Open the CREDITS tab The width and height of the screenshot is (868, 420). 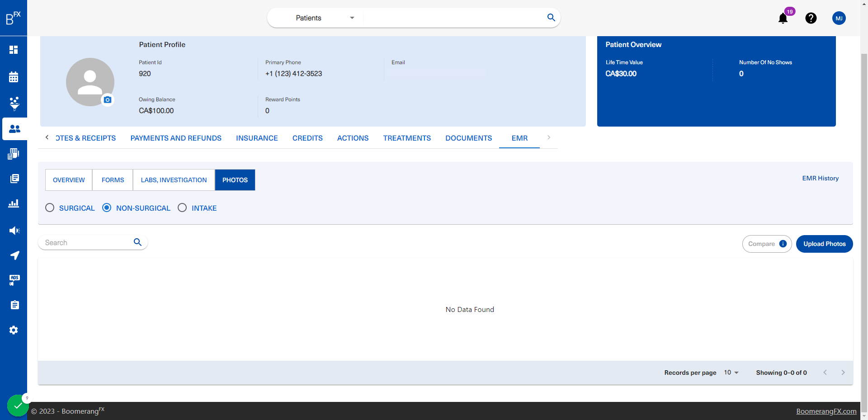[307, 138]
